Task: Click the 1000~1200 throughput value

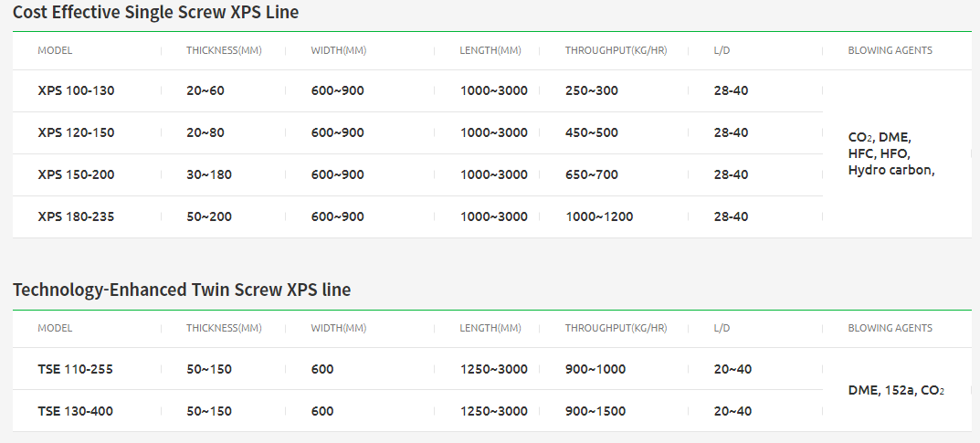Action: tap(599, 216)
